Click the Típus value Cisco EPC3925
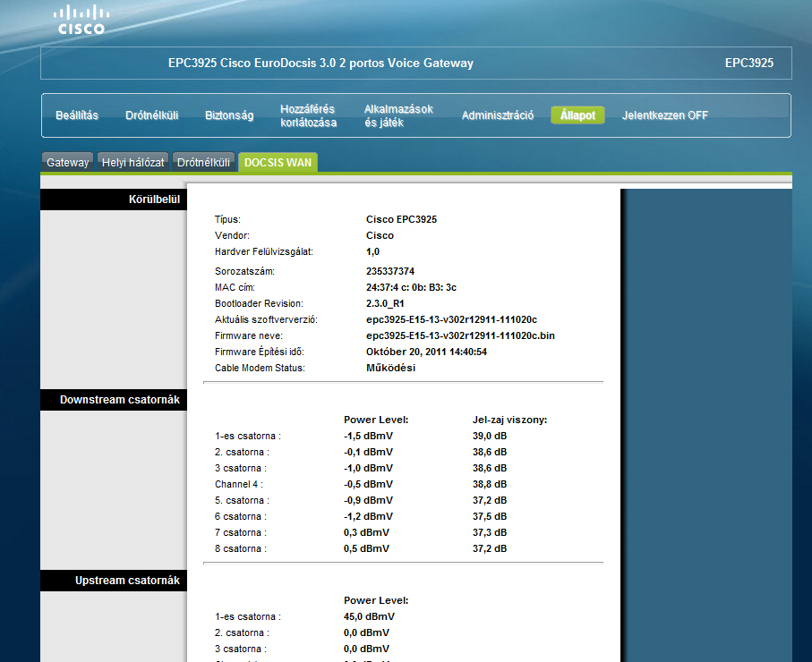812x662 pixels. tap(401, 219)
